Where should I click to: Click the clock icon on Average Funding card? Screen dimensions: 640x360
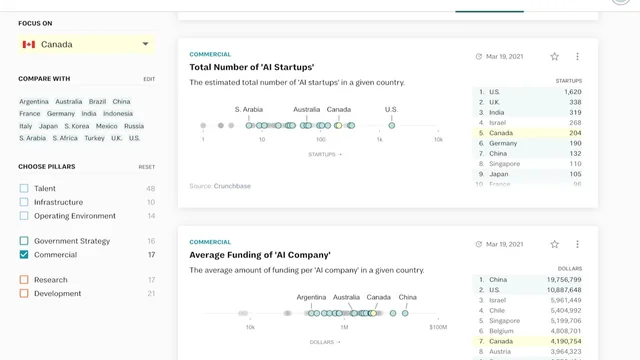tap(479, 244)
